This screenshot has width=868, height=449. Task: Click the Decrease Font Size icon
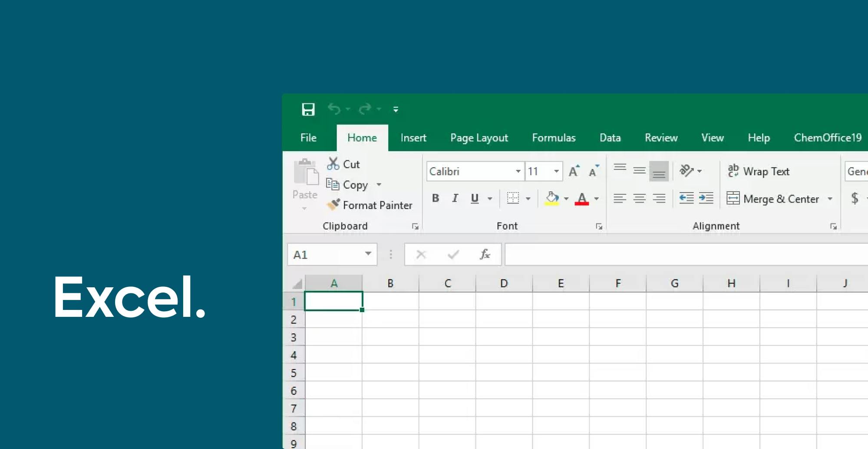(x=594, y=171)
